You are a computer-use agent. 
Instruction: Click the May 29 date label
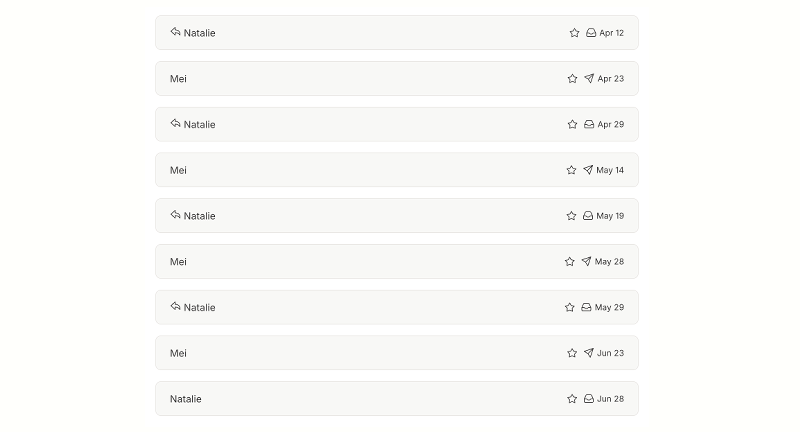pos(609,307)
